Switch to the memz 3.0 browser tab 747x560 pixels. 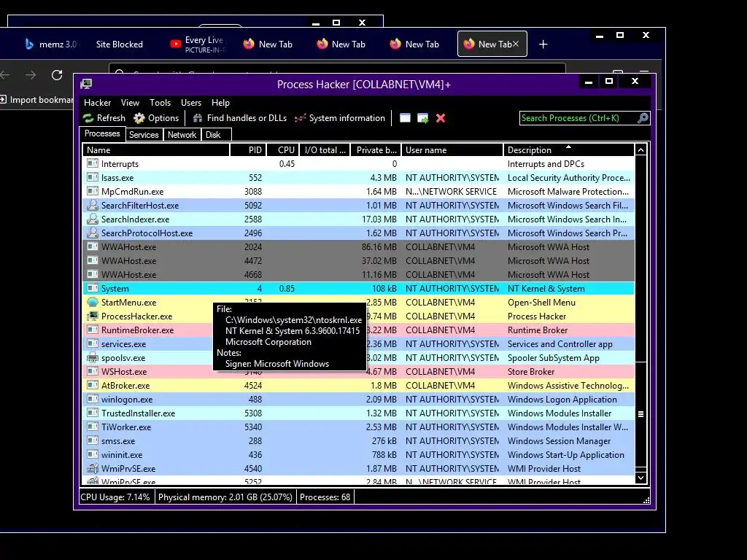tap(50, 44)
